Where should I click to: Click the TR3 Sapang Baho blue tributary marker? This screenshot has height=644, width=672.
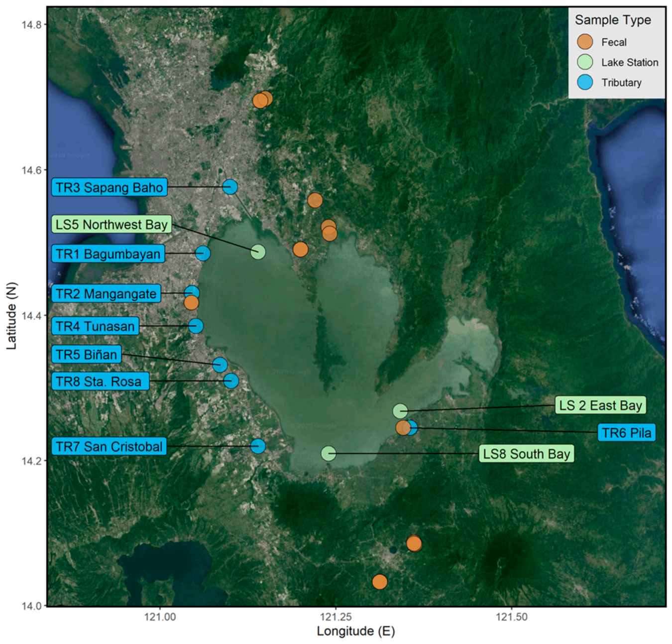point(229,187)
